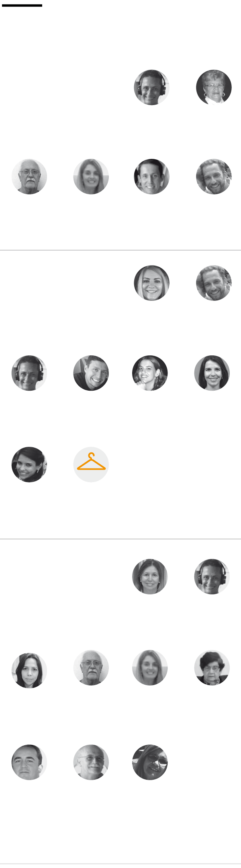Screen dimensions: 241x868
Task: Click the orange clothes hanger icon
Action: pos(91,464)
